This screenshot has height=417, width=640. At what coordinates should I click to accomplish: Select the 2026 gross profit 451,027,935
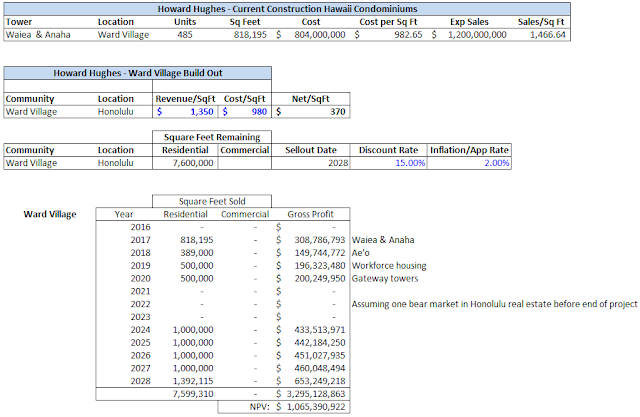pos(320,355)
